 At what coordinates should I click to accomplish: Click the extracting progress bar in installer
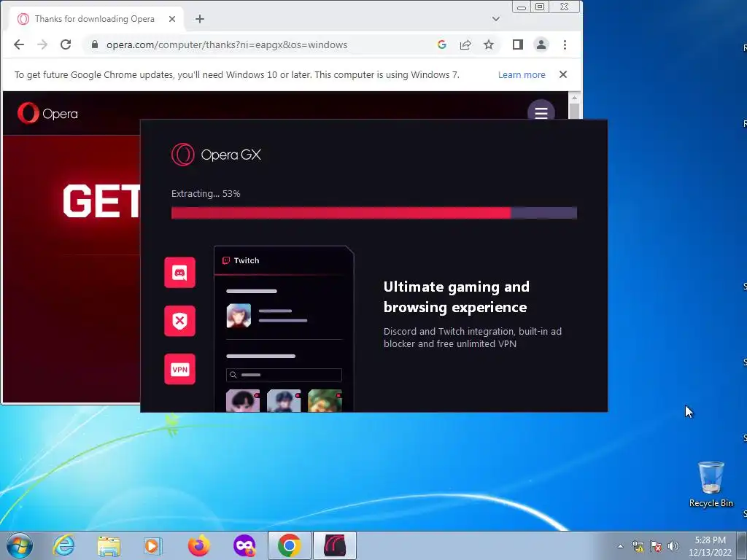click(374, 213)
